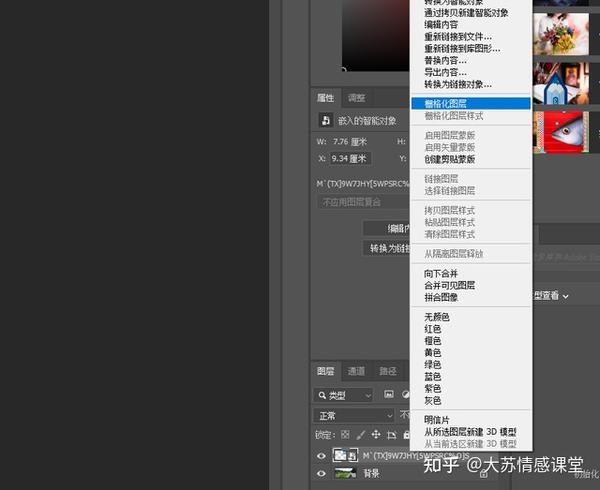Switch to the 调整 tab
This screenshot has width=600, height=490.
tap(357, 98)
